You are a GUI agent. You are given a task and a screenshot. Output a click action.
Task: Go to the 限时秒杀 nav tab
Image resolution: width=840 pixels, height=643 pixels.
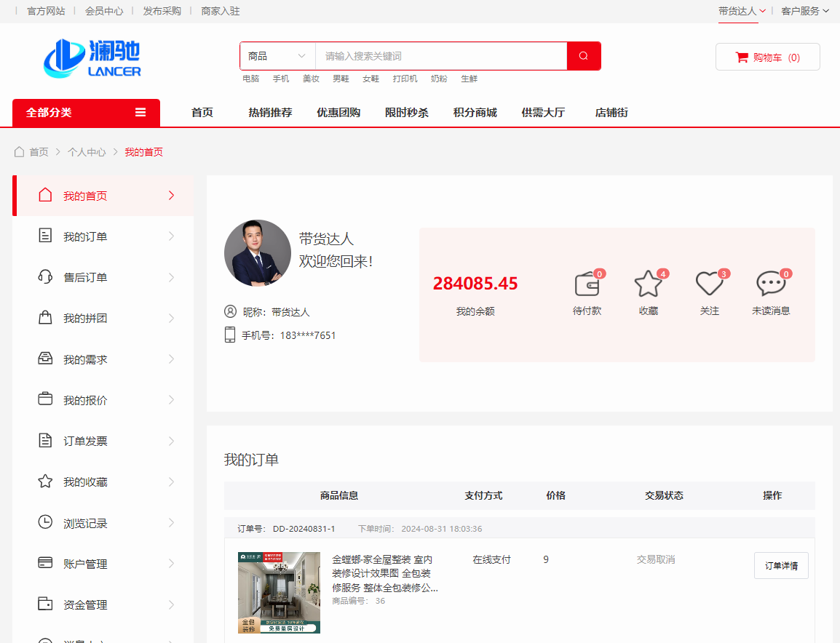pyautogui.click(x=406, y=113)
